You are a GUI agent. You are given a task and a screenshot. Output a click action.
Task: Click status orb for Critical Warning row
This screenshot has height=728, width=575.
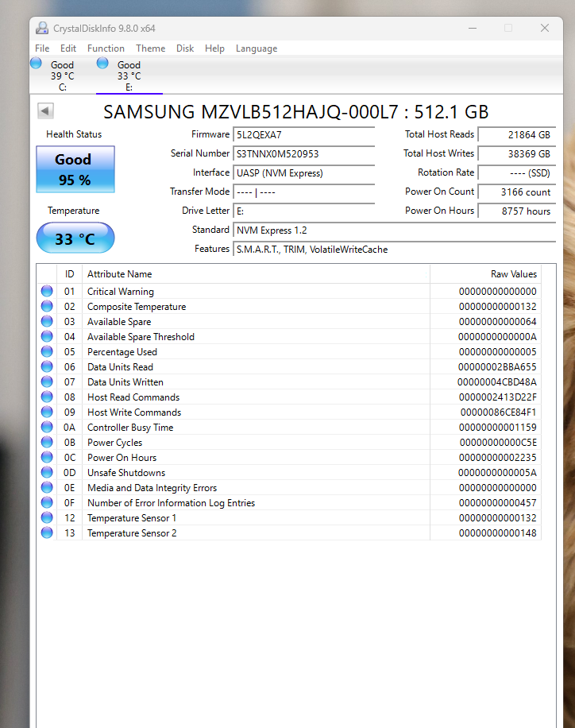point(47,291)
